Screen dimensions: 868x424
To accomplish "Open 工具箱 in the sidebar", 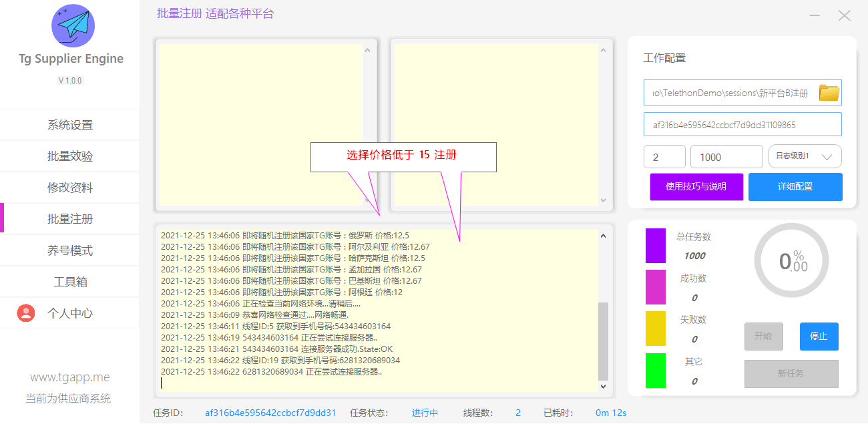I will 70,282.
